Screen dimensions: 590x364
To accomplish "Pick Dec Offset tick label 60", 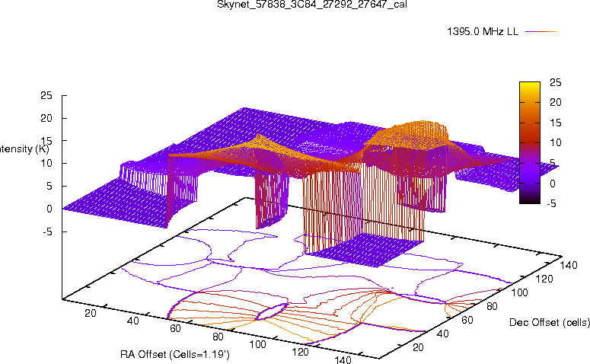I will (x=467, y=320).
